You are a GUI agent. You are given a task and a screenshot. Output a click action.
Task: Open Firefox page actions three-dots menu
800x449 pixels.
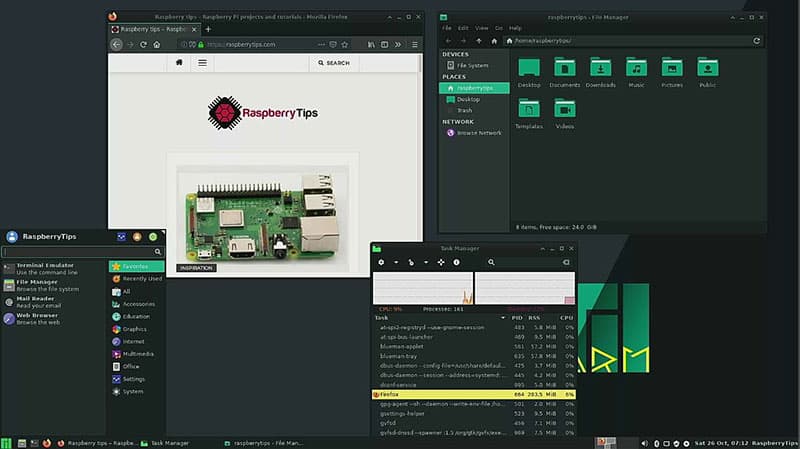point(321,44)
